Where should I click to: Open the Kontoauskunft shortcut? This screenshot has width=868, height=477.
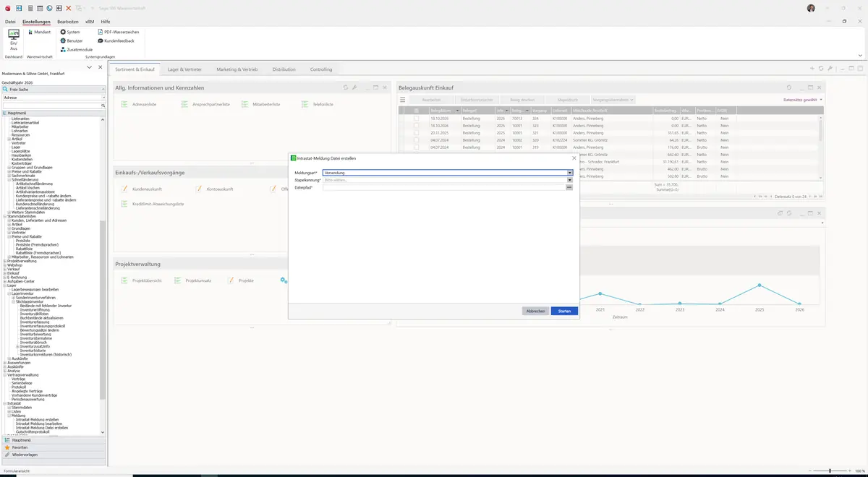pyautogui.click(x=214, y=189)
